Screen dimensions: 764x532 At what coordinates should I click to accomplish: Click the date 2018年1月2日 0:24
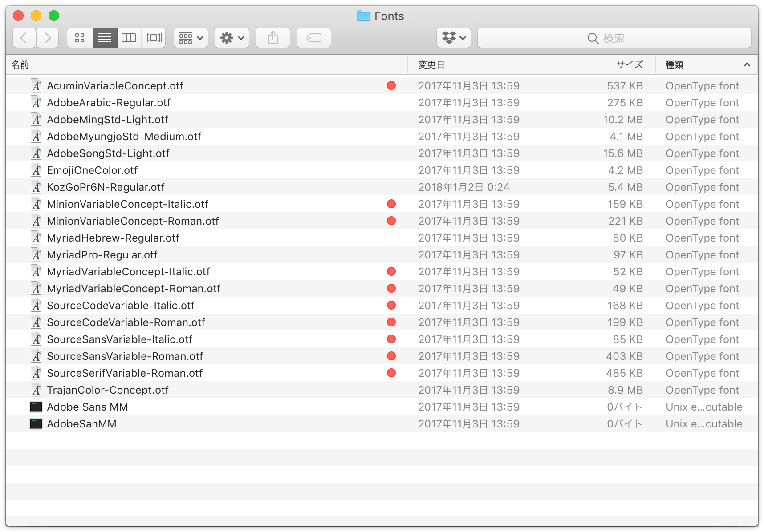point(464,187)
